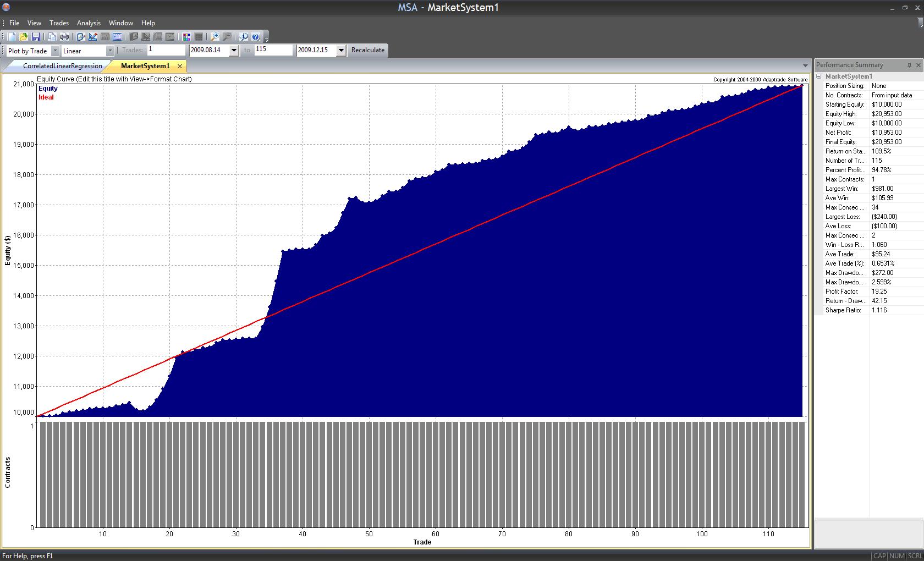The image size is (924, 561).
Task: Pin the Performance Summary panel
Action: 909,65
